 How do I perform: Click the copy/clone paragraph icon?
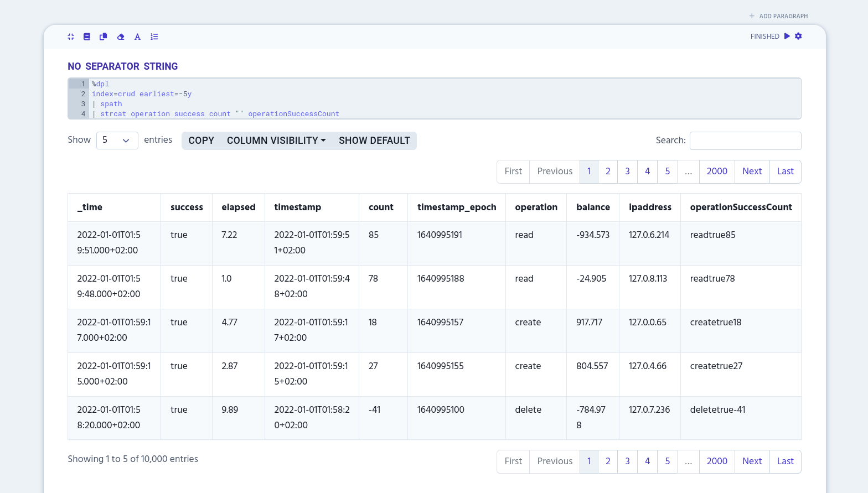coord(103,37)
